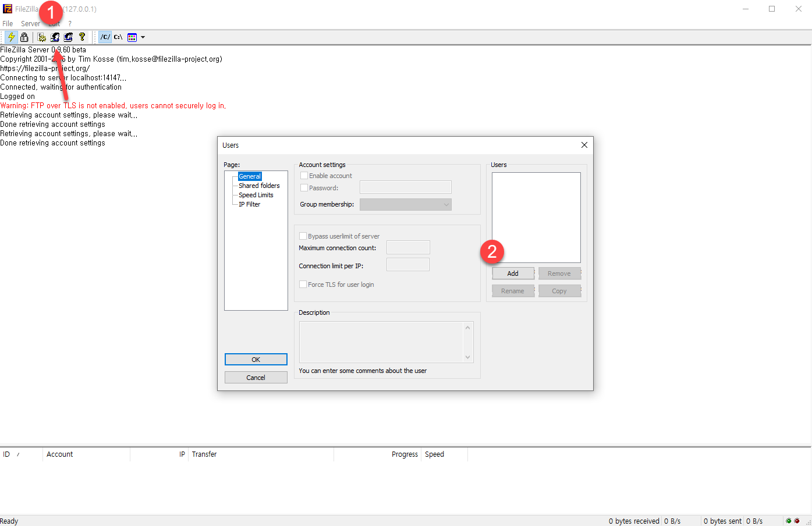Click the Add user button

tap(513, 273)
